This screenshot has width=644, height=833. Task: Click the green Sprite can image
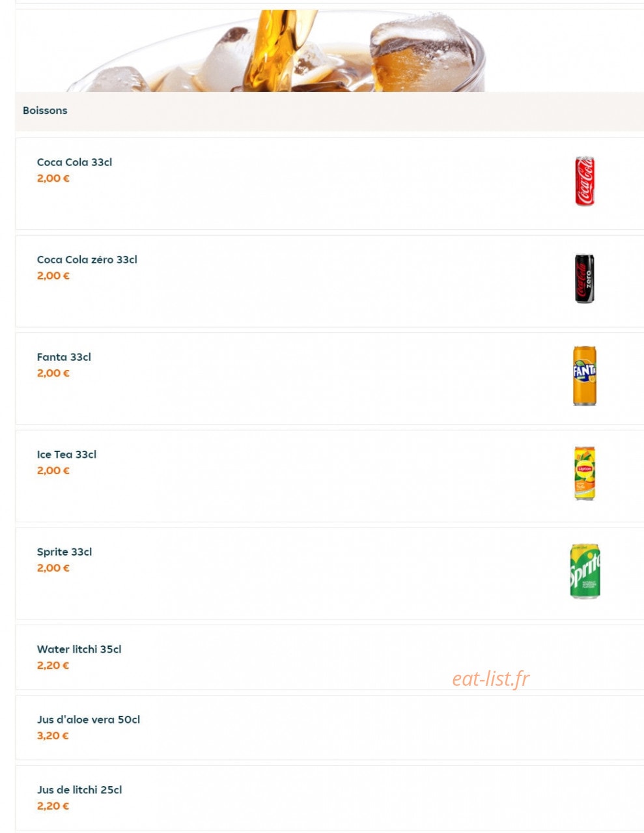point(584,571)
